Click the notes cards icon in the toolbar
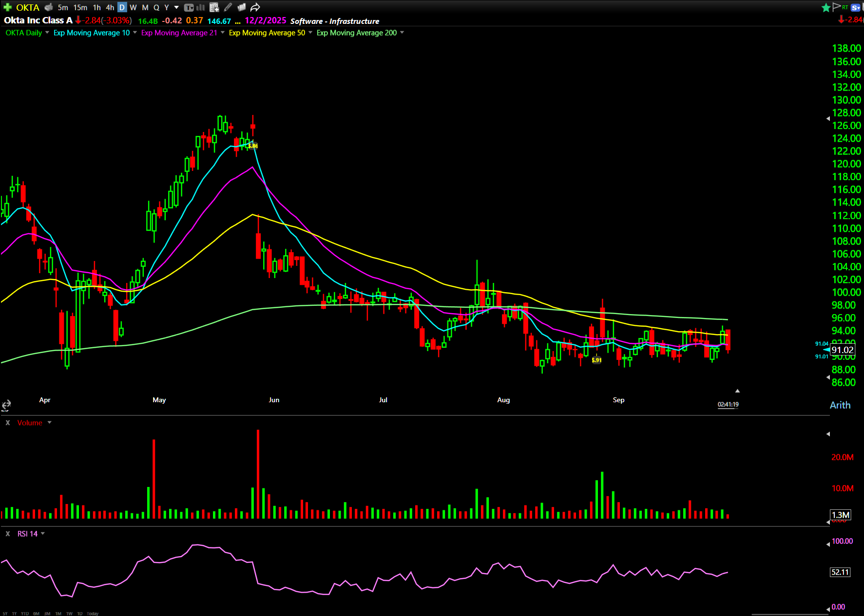 pos(241,7)
